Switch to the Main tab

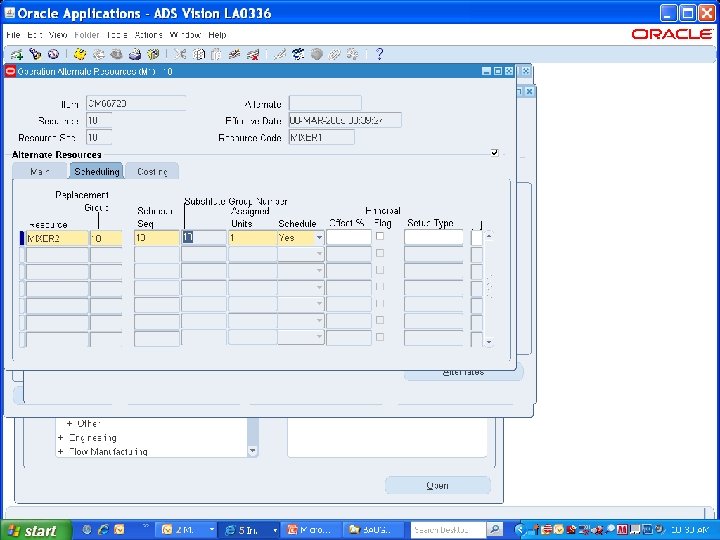(x=39, y=171)
